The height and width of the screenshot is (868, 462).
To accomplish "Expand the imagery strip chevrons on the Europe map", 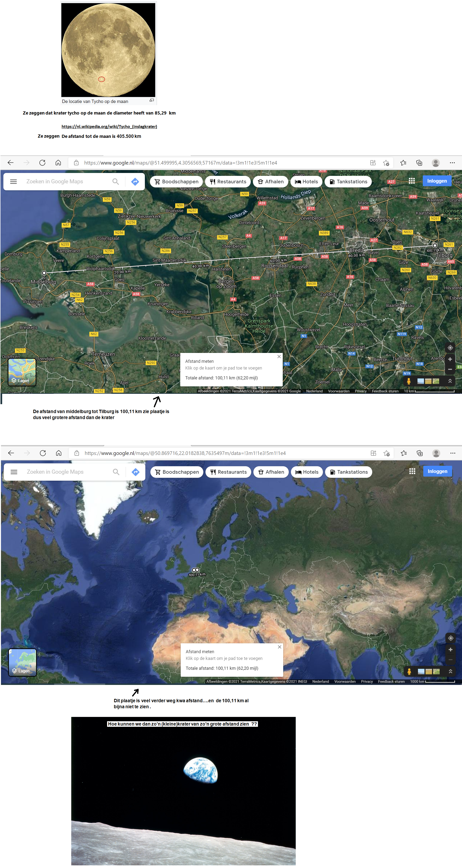I will pos(450,671).
